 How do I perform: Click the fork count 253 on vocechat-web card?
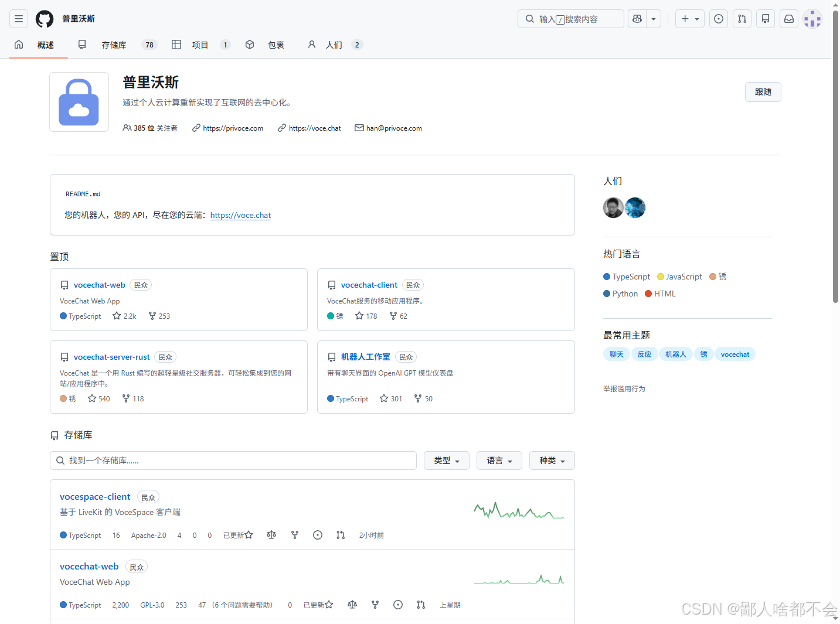[159, 316]
